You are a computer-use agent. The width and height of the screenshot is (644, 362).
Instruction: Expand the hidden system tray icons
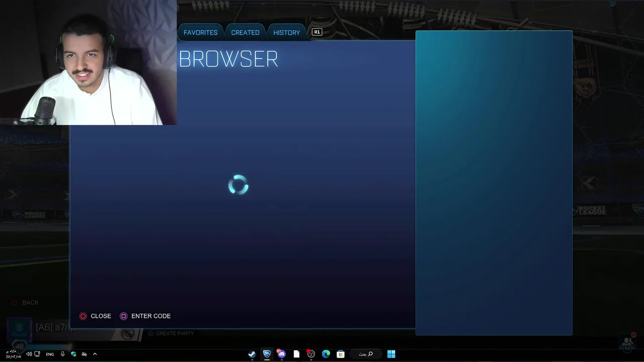pos(95,354)
